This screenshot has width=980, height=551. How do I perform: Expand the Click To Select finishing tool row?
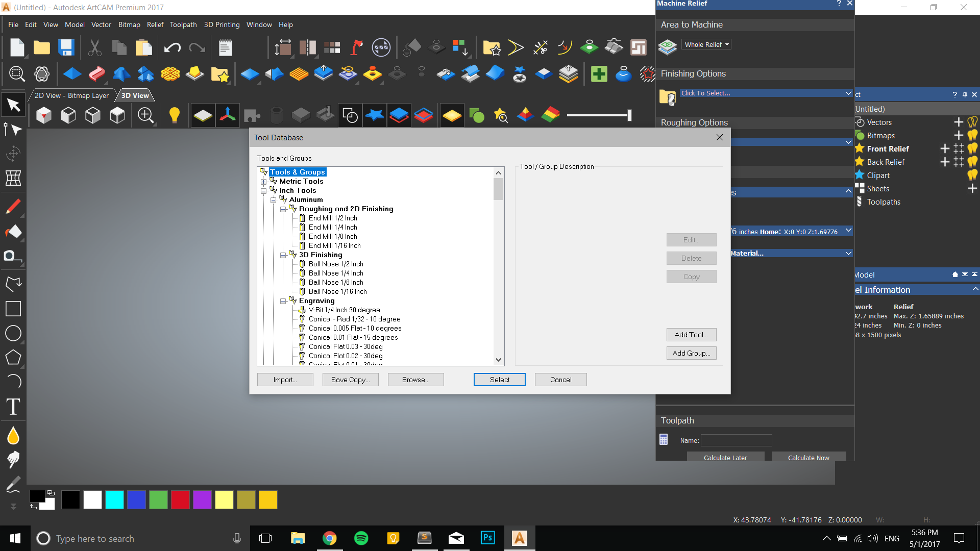click(766, 93)
